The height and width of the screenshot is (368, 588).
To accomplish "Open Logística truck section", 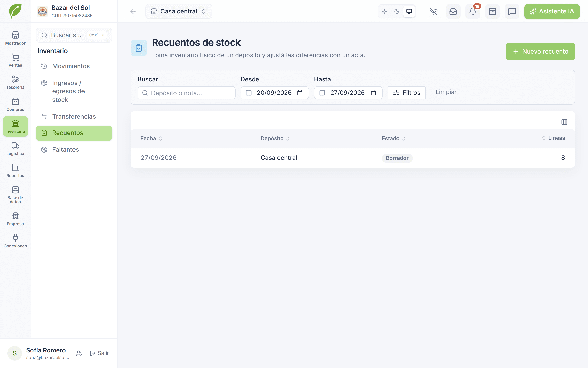I will [x=15, y=149].
